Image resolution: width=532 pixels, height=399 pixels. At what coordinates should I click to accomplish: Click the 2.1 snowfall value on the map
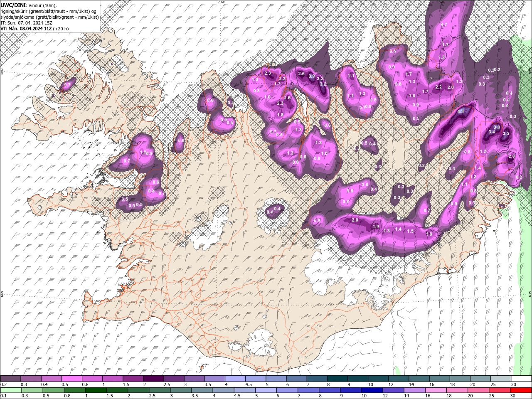pos(351,76)
